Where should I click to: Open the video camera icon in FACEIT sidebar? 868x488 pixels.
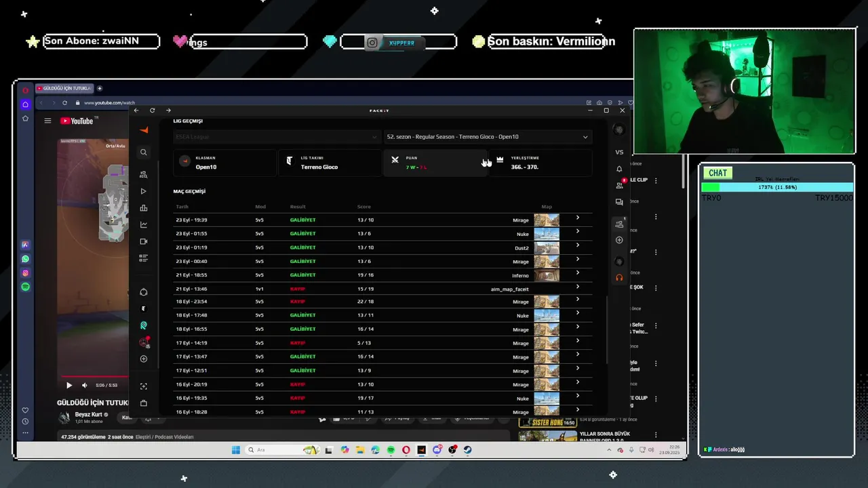click(143, 241)
